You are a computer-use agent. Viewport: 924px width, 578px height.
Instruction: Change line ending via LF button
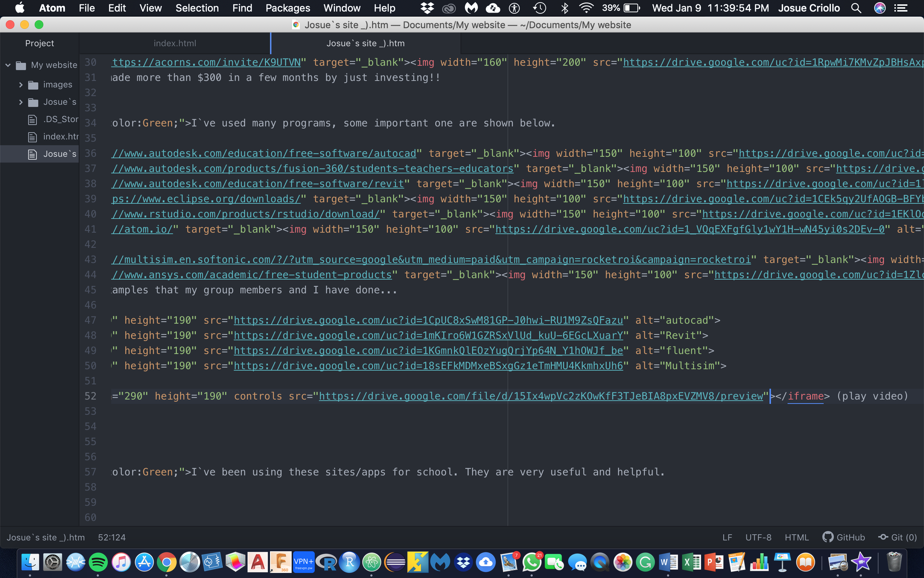[x=727, y=537]
